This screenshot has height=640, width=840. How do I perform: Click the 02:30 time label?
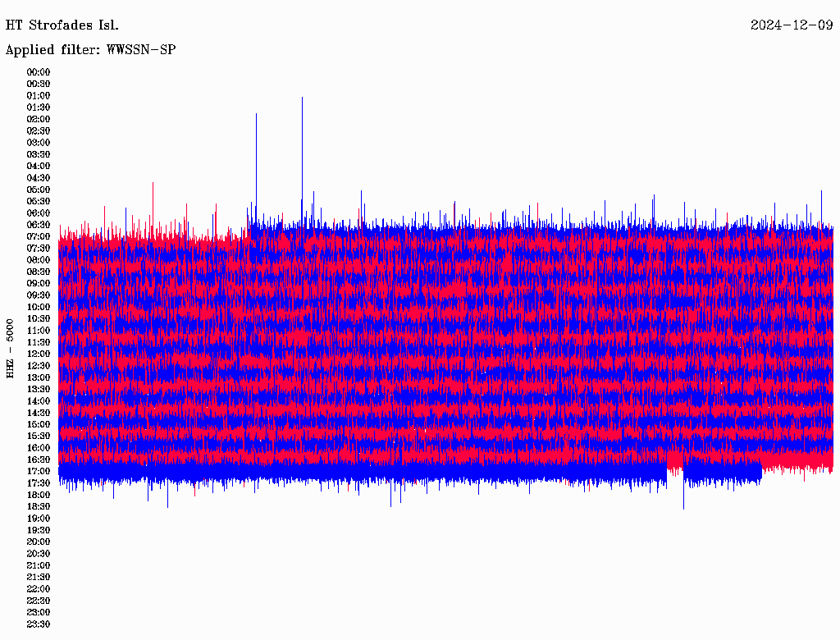[39, 130]
